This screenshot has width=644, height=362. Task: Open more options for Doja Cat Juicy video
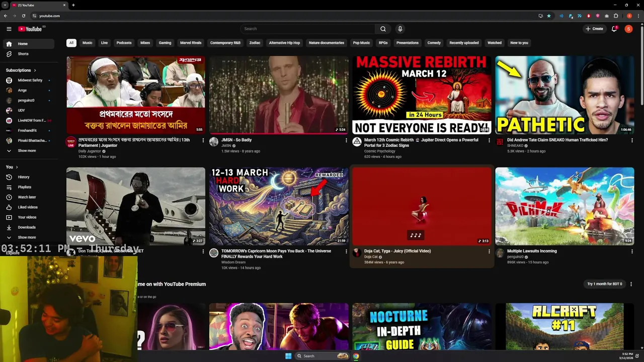point(489,251)
